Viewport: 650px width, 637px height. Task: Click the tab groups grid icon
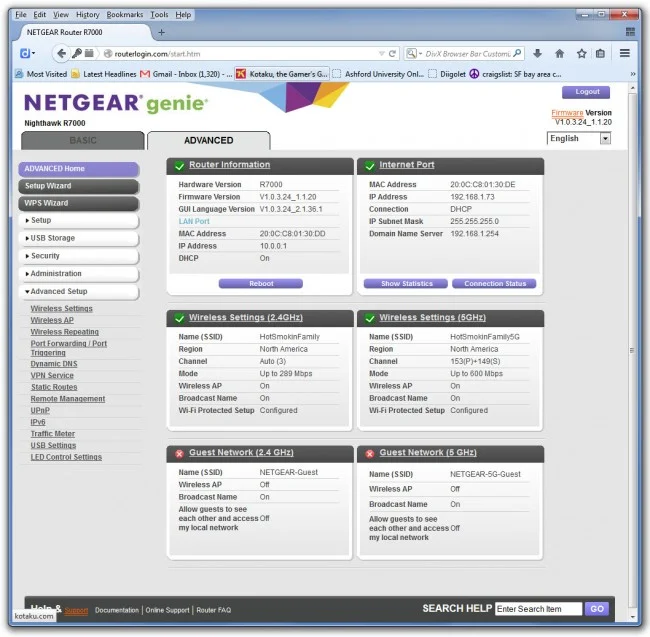[630, 32]
